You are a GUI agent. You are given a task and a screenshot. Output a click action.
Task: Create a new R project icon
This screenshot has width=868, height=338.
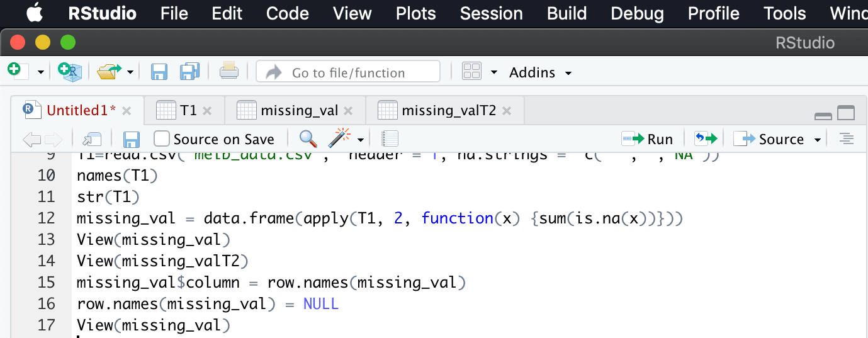pyautogui.click(x=70, y=71)
